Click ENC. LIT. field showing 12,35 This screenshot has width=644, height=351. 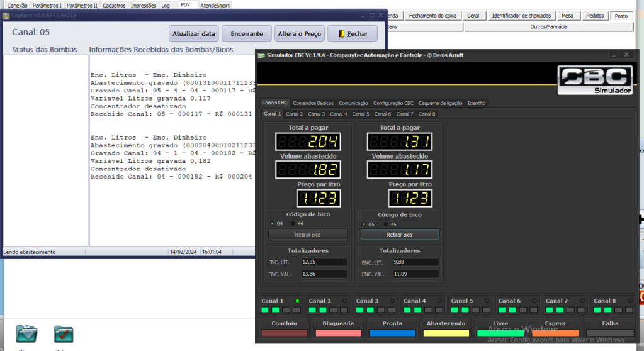tap(324, 262)
